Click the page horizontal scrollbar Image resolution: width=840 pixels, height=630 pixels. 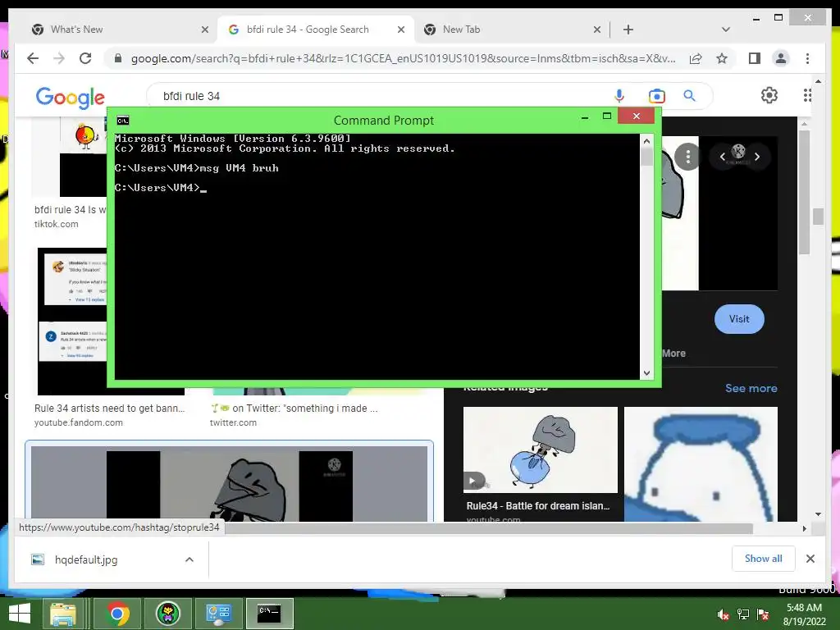(x=488, y=528)
